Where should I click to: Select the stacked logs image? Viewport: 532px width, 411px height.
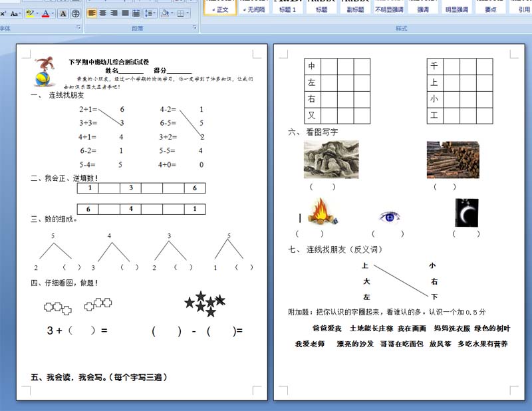click(453, 160)
